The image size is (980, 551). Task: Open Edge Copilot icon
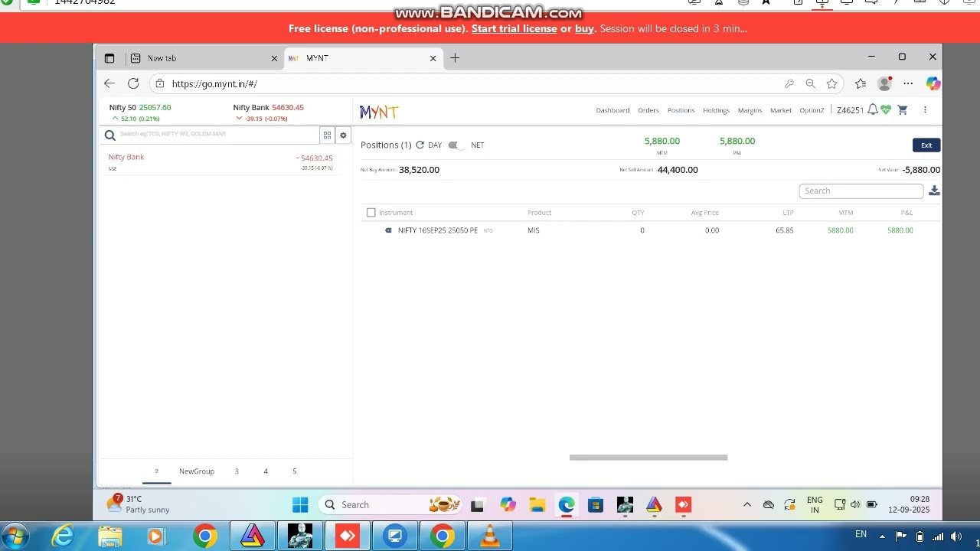point(933,83)
